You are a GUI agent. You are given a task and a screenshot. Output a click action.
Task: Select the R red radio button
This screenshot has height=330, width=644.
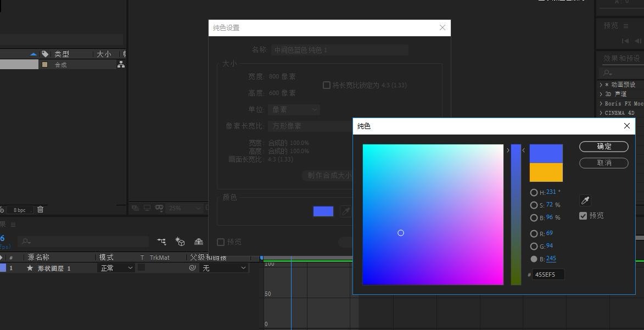[x=534, y=234]
